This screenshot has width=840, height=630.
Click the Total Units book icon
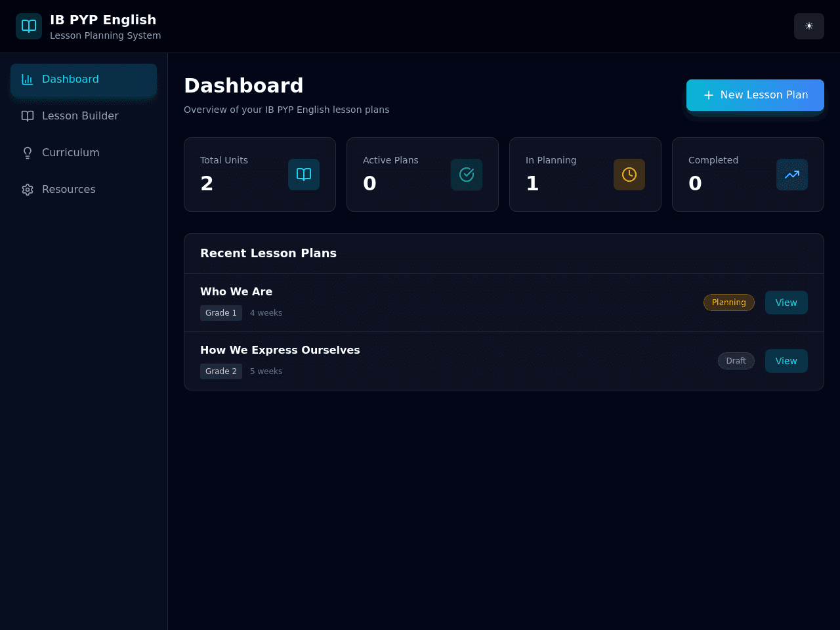[x=304, y=175]
